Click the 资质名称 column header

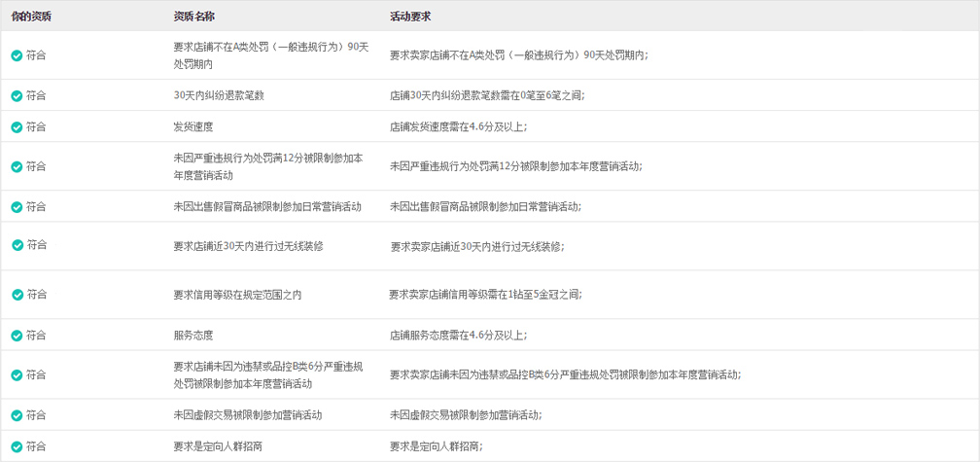pos(193,17)
